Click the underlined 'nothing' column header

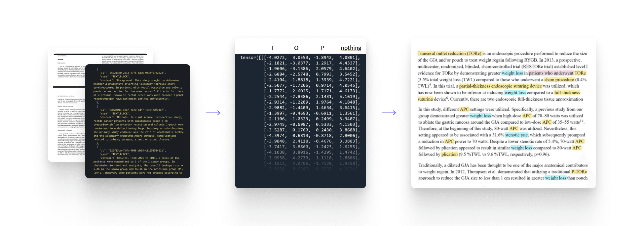(x=351, y=48)
